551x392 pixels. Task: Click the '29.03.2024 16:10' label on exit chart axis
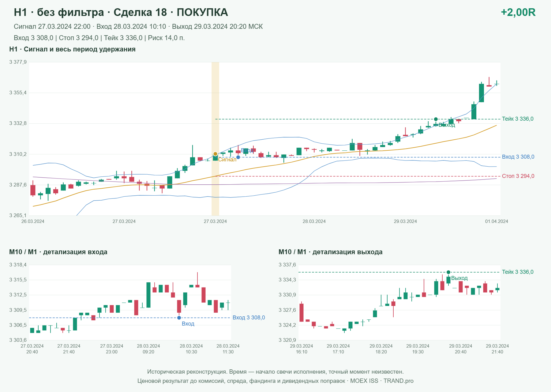click(x=302, y=349)
